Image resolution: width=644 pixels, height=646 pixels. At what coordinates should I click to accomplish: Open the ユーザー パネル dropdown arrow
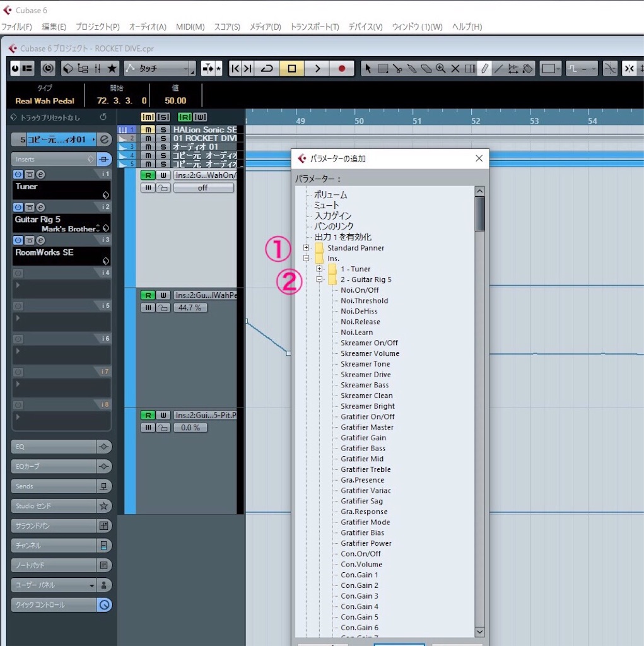pos(91,585)
